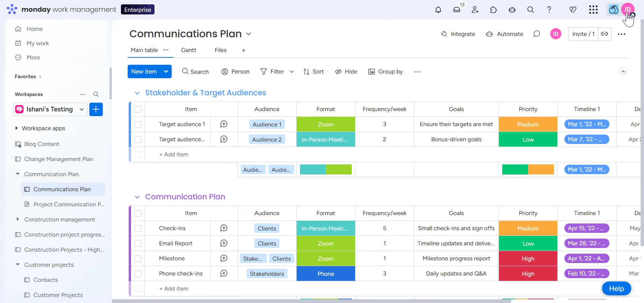Open the notifications bell
Screen dimensions: 644x303
pos(438,10)
